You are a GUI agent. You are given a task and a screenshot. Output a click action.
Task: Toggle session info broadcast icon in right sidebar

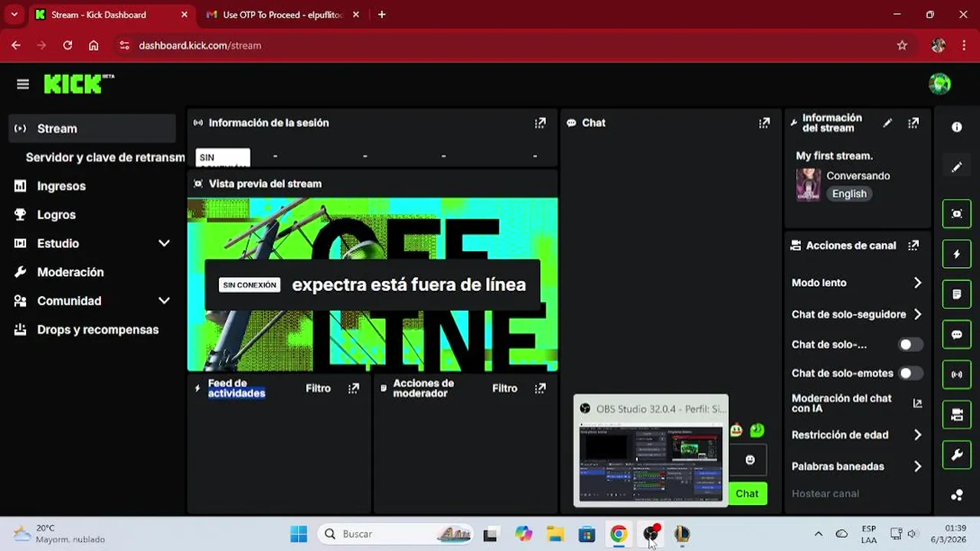[x=956, y=374]
